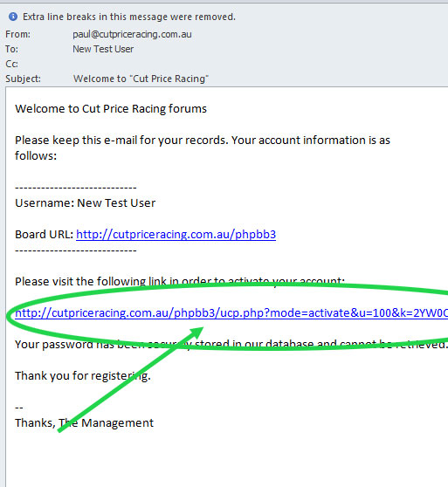448x487 pixels.
Task: Click the 'Welcome to Cut Price Racing forums' line
Action: coord(111,109)
